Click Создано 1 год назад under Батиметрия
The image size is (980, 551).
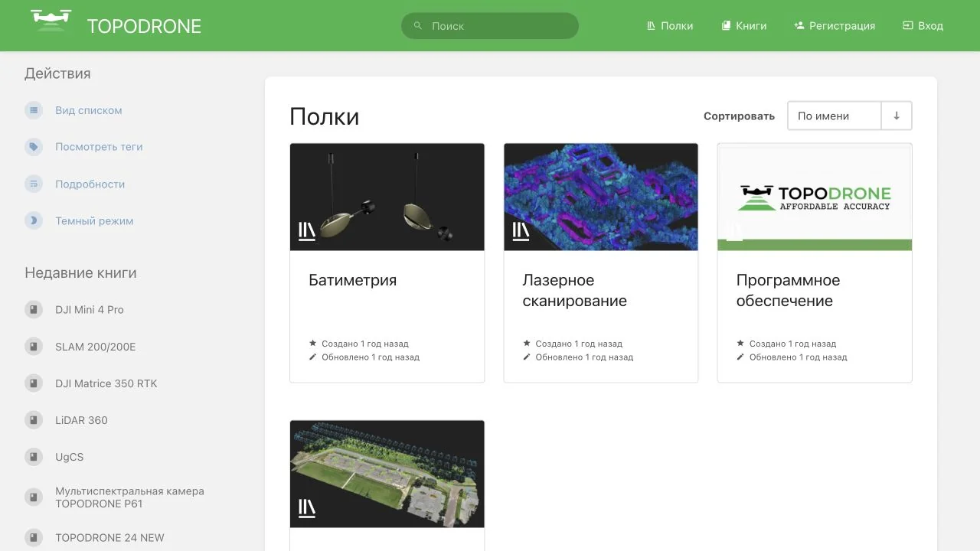pyautogui.click(x=365, y=344)
